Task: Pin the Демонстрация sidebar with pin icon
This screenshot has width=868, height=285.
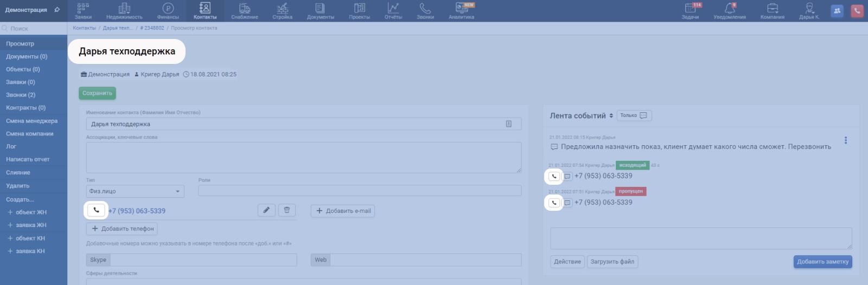Action: [57, 10]
